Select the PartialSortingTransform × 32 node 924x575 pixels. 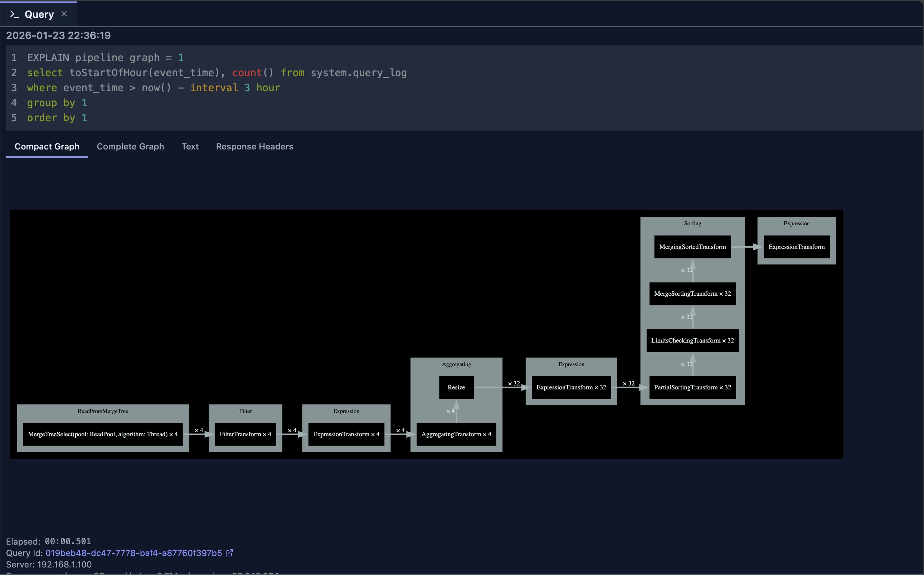tap(692, 387)
